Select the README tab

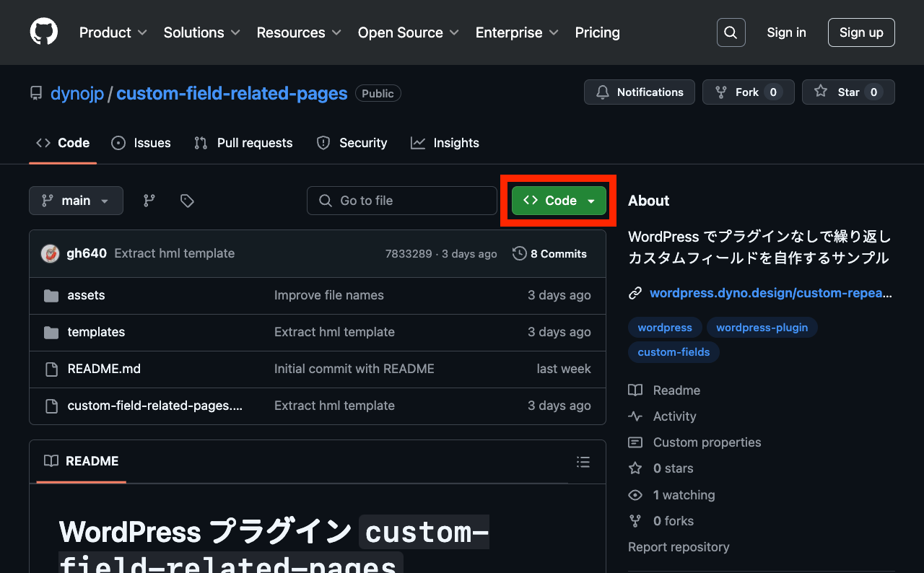coord(82,461)
